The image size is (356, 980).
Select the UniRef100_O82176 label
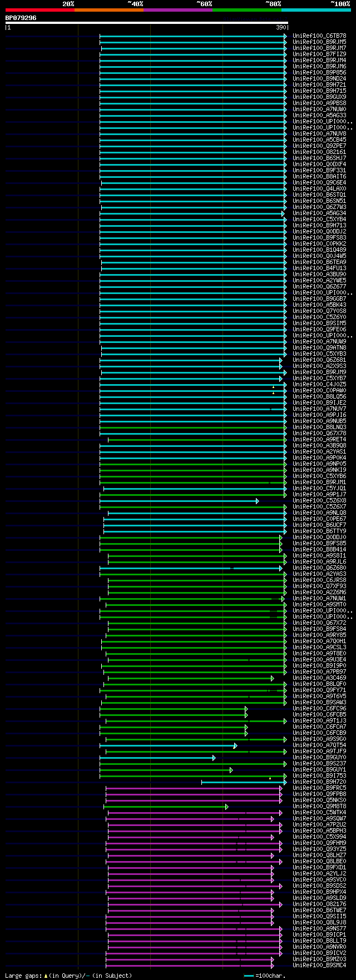pos(319,904)
